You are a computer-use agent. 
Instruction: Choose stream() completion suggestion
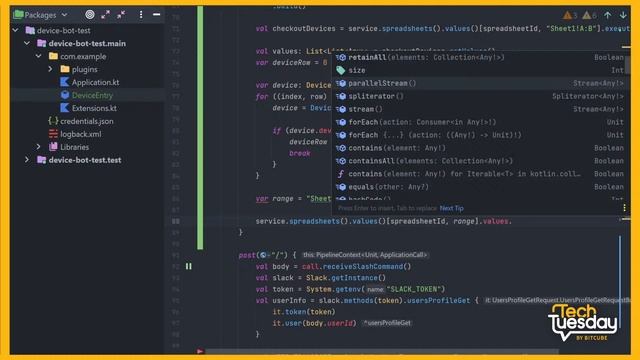pos(479,109)
